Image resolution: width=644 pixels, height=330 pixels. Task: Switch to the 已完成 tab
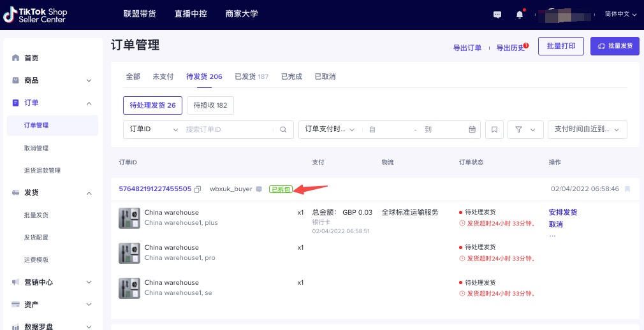pyautogui.click(x=291, y=76)
